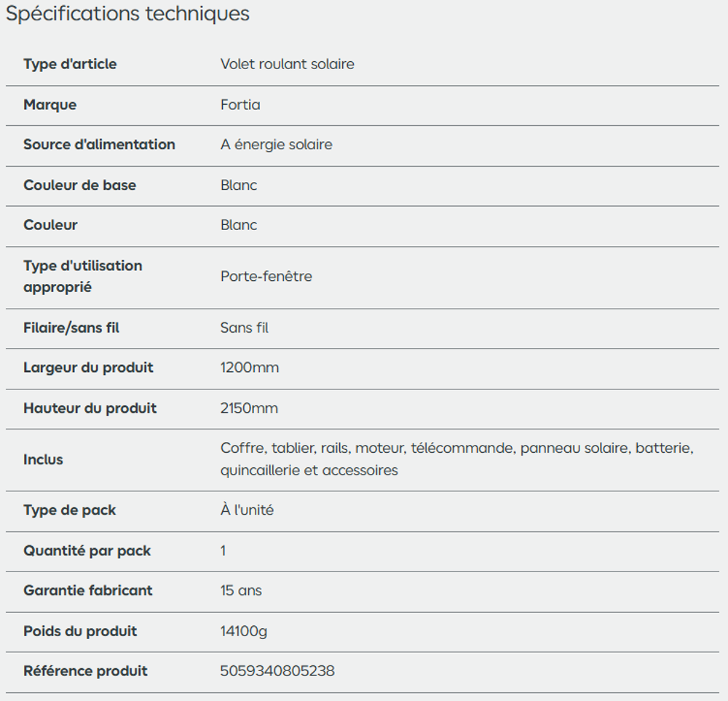Click the Sans fil value

click(244, 328)
